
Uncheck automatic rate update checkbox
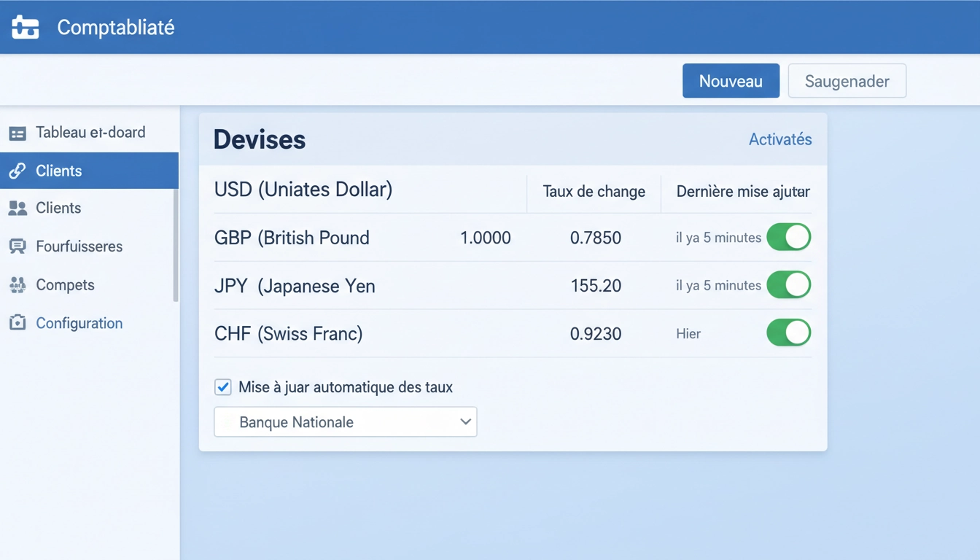click(223, 387)
